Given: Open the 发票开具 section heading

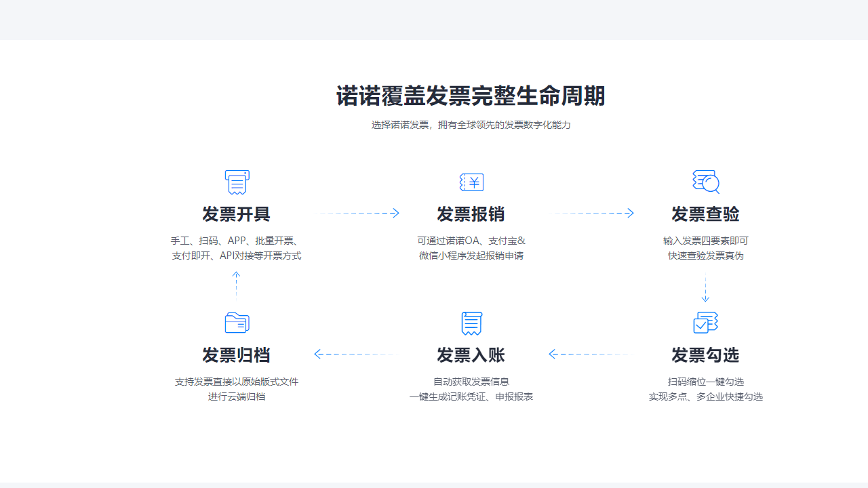Looking at the screenshot, I should point(237,214).
